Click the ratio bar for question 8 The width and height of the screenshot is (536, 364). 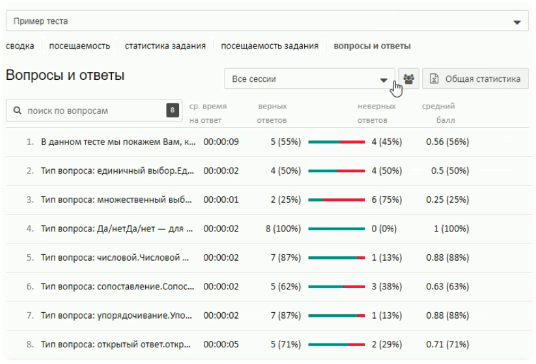pos(336,345)
